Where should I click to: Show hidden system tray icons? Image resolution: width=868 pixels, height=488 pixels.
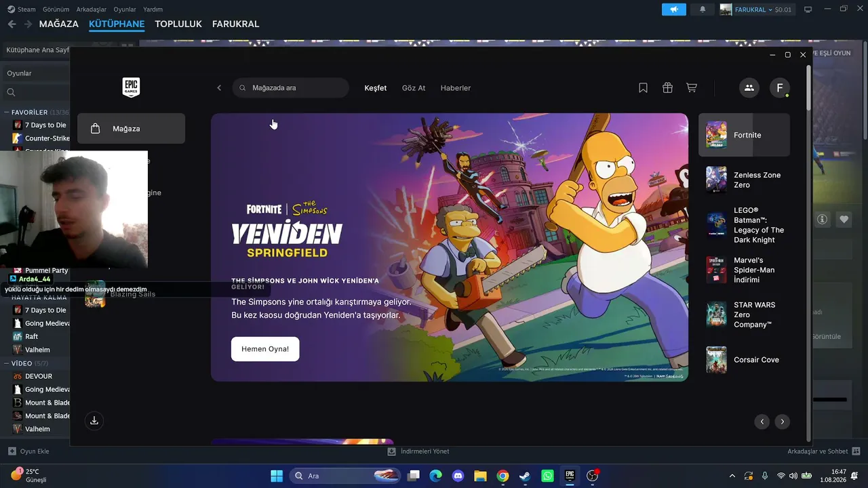[732, 476]
